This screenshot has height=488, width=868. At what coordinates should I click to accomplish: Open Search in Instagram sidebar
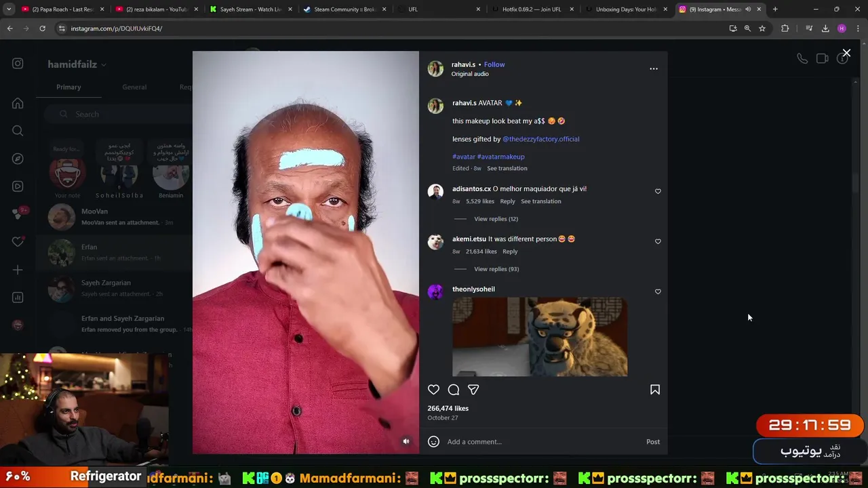[x=18, y=131]
